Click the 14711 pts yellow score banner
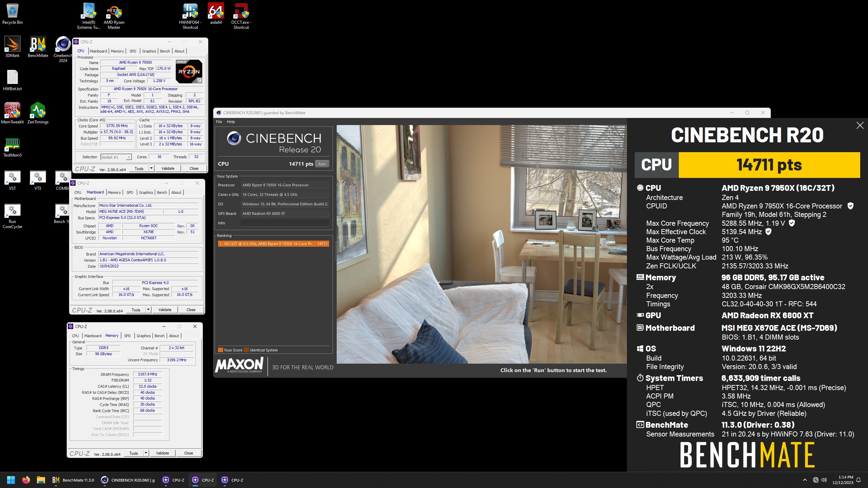The height and width of the screenshot is (488, 868). [769, 165]
